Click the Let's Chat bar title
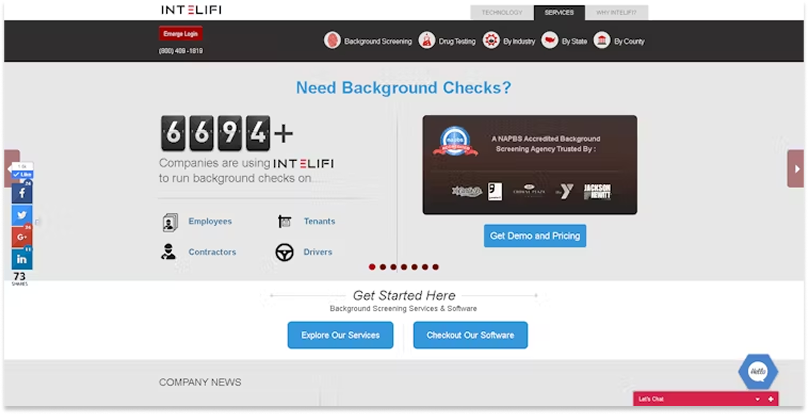808x414 pixels. [651, 399]
